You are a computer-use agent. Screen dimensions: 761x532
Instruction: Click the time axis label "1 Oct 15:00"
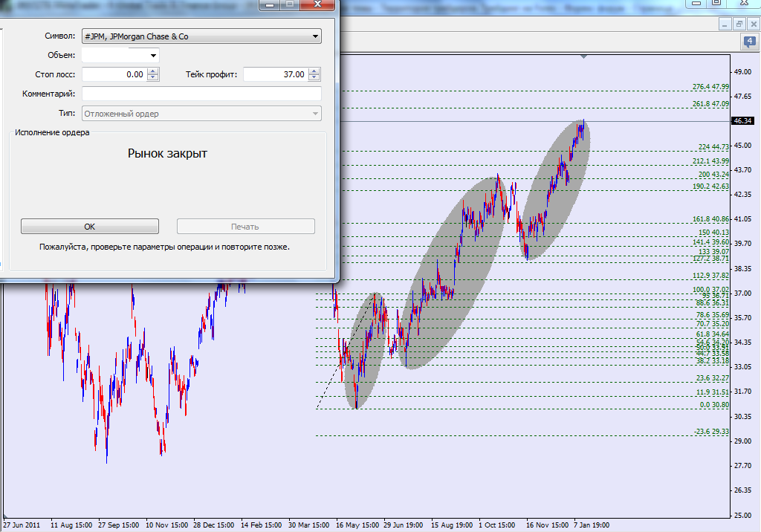pyautogui.click(x=497, y=525)
